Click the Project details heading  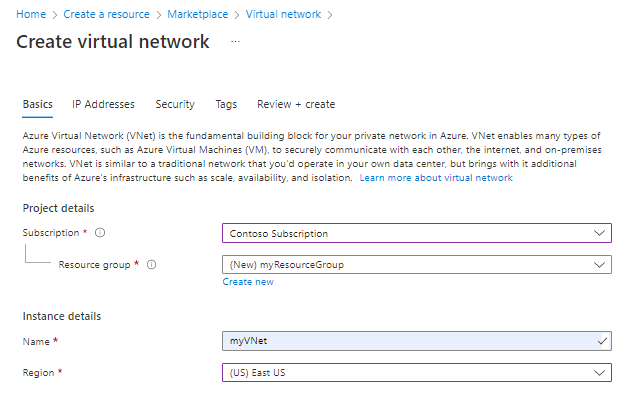[x=58, y=208]
